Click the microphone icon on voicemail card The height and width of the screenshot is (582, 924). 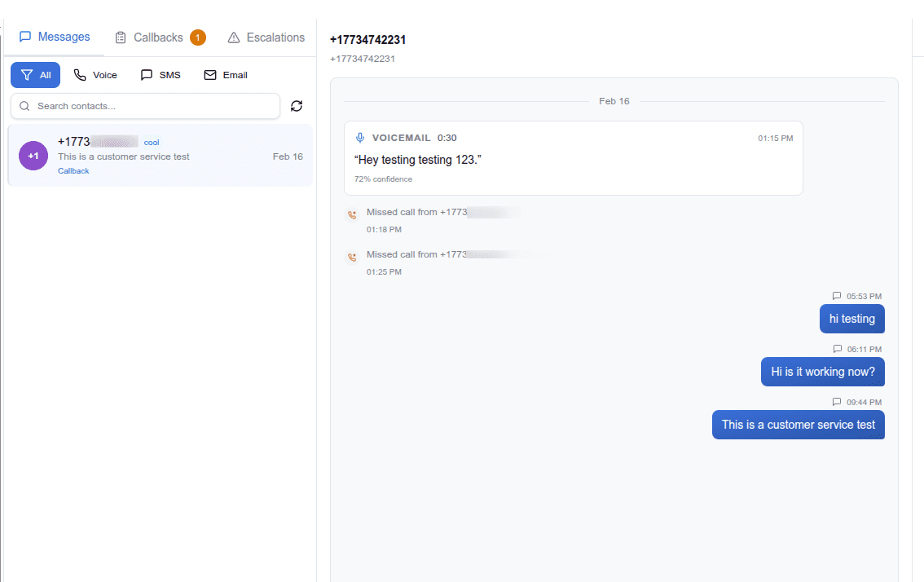(x=361, y=138)
